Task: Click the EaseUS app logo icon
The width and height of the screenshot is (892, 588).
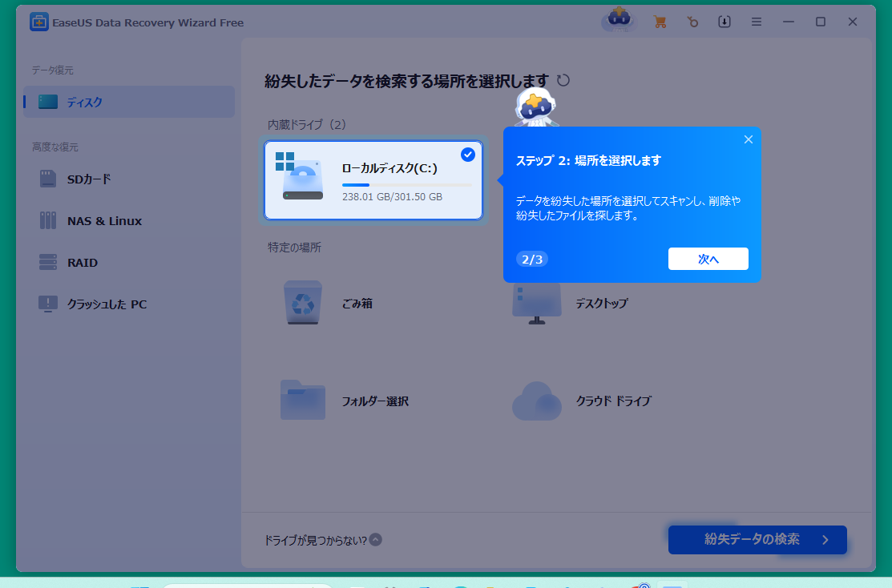Action: click(38, 22)
